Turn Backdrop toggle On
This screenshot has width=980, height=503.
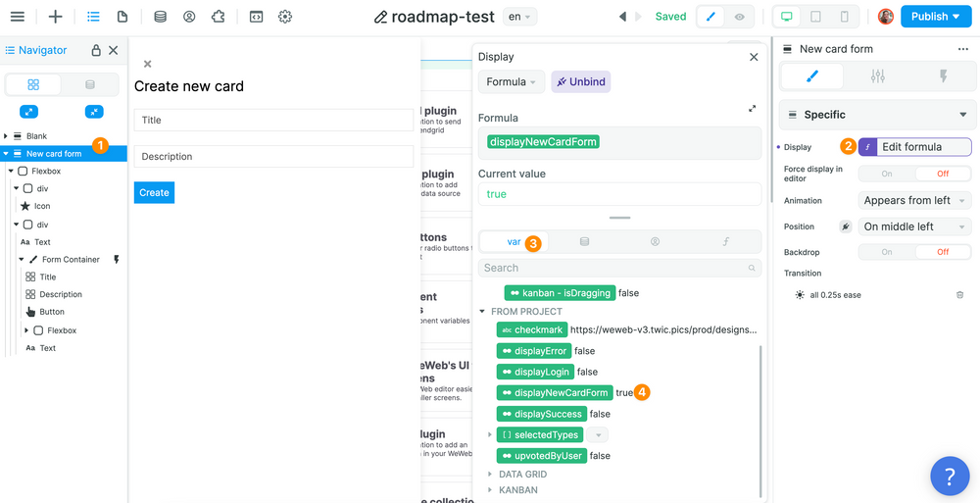click(x=887, y=252)
